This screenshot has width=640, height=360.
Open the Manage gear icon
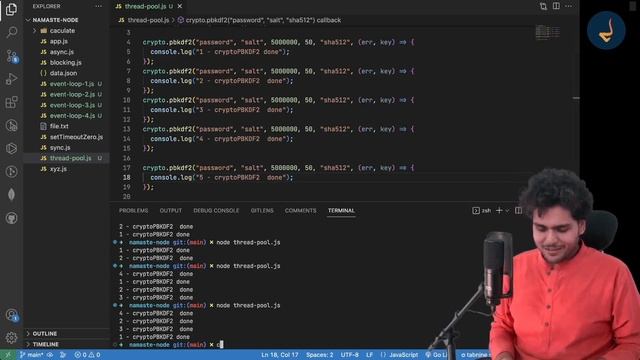click(11, 338)
